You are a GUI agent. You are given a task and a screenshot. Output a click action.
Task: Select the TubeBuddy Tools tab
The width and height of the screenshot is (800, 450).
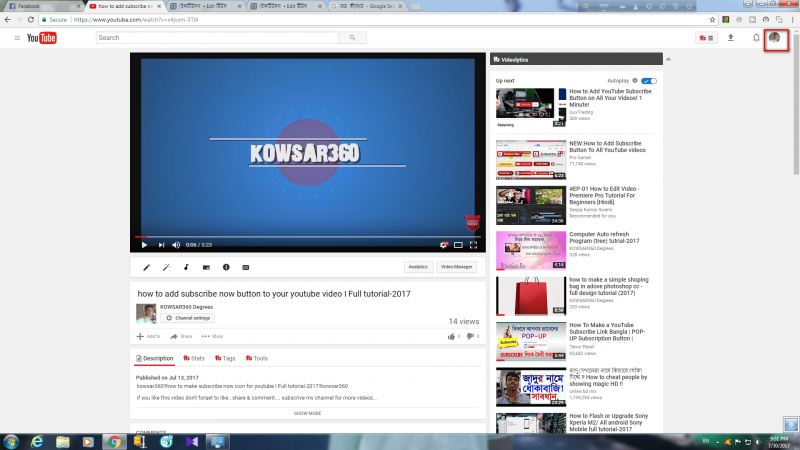pyautogui.click(x=257, y=359)
